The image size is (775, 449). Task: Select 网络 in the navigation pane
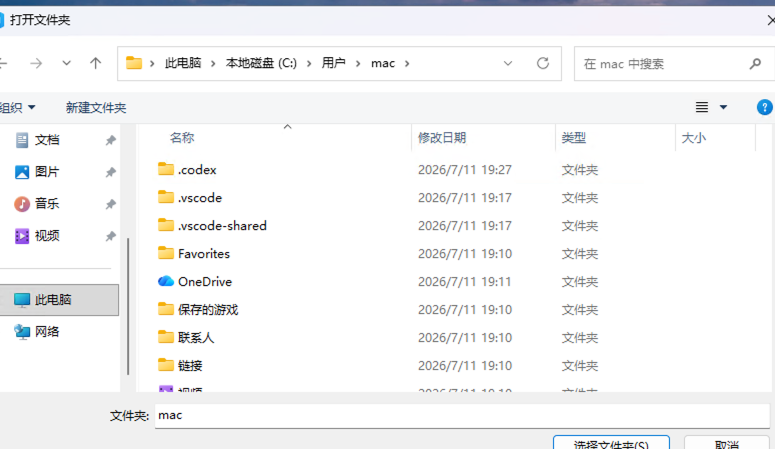point(47,331)
